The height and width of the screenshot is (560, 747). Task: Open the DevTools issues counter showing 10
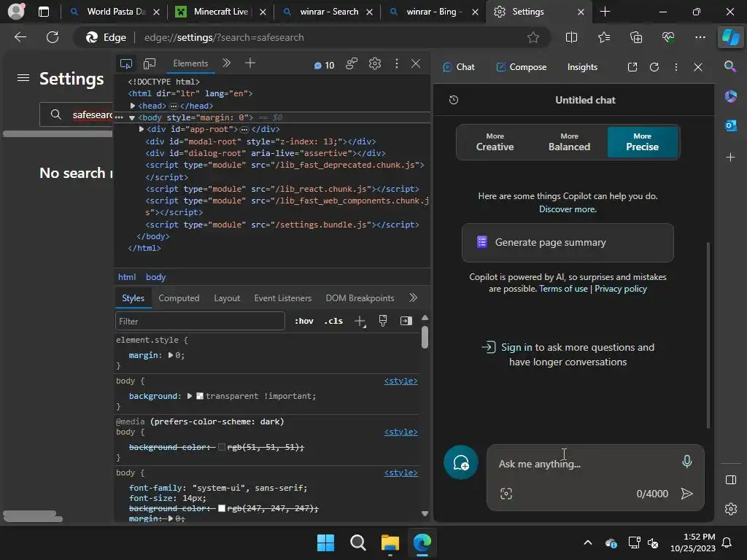click(324, 65)
